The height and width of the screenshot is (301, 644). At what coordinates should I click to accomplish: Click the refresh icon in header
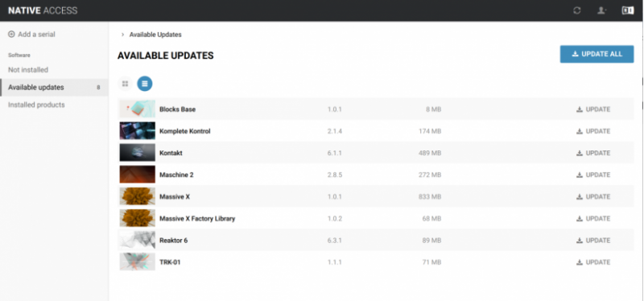pyautogui.click(x=577, y=10)
